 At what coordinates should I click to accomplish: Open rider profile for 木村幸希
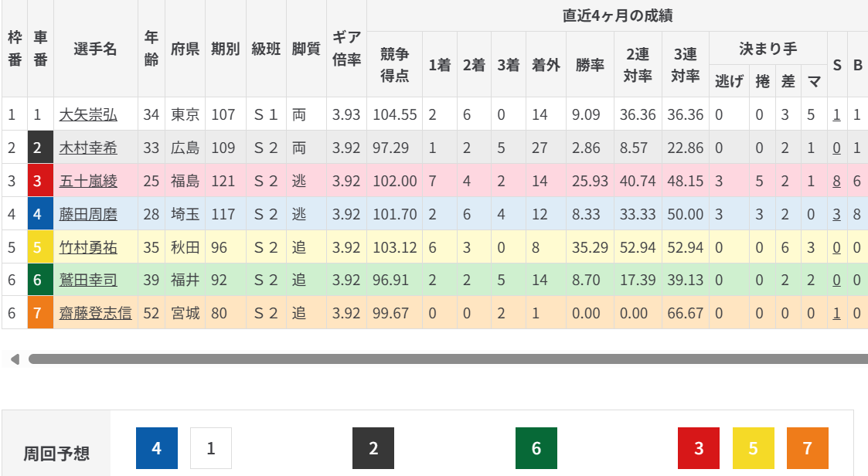[88, 148]
